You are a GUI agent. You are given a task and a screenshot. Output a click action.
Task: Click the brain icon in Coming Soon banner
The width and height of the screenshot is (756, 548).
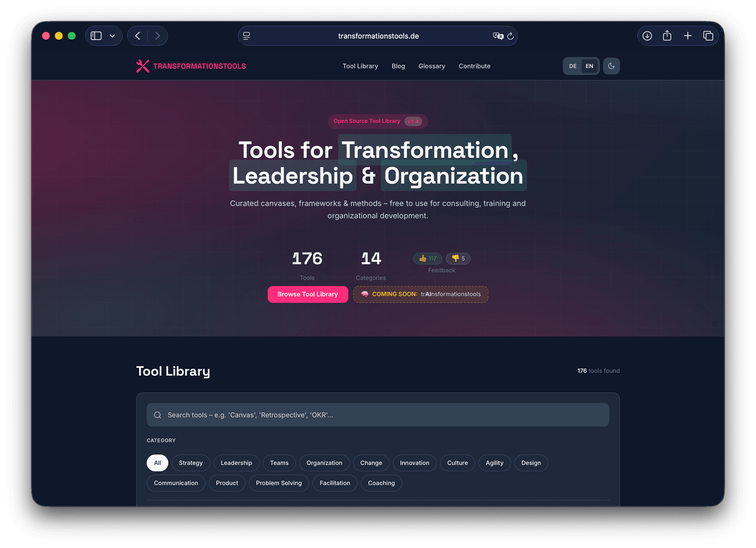coord(365,294)
